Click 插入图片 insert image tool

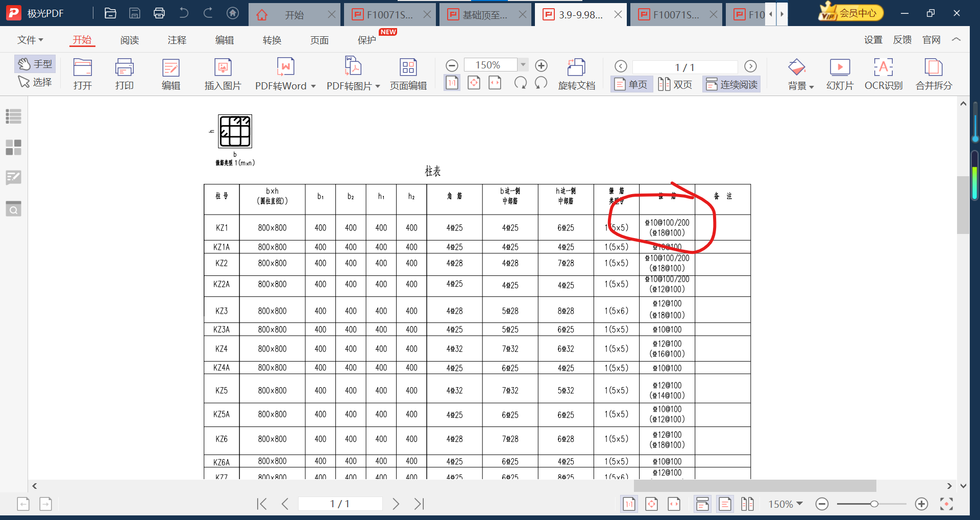coord(223,74)
